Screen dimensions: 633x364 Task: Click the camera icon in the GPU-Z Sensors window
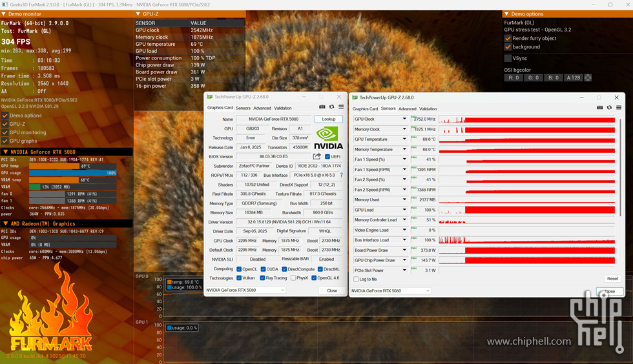[599, 107]
